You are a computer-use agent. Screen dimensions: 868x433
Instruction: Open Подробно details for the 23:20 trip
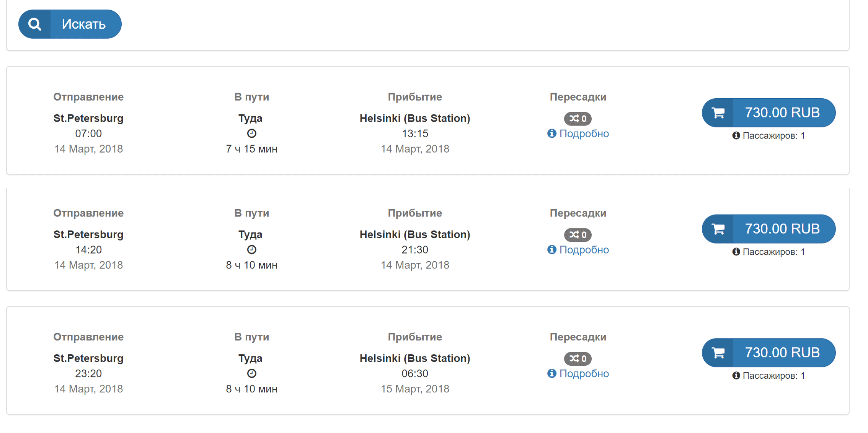pos(578,373)
